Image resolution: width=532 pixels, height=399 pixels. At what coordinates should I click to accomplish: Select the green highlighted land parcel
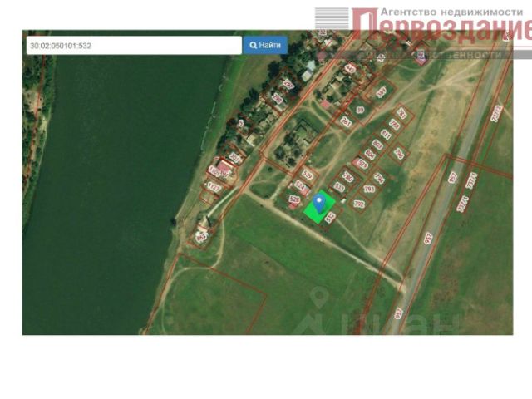319,207
